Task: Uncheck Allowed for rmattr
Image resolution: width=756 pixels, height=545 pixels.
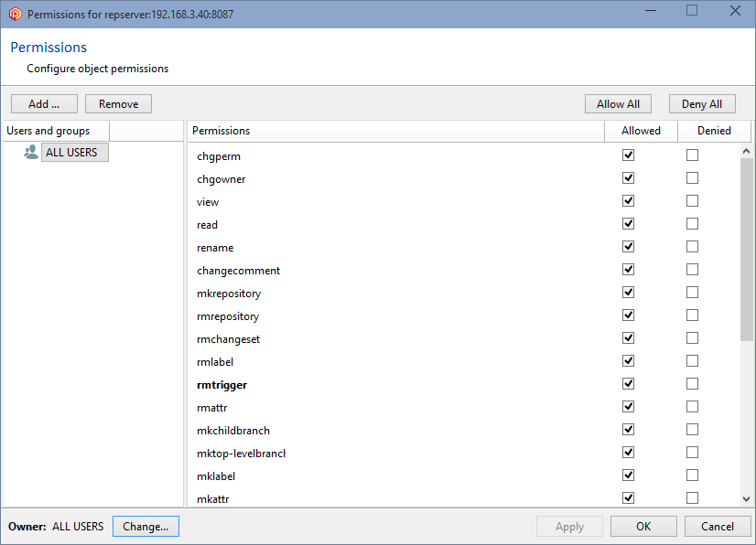Action: click(628, 407)
